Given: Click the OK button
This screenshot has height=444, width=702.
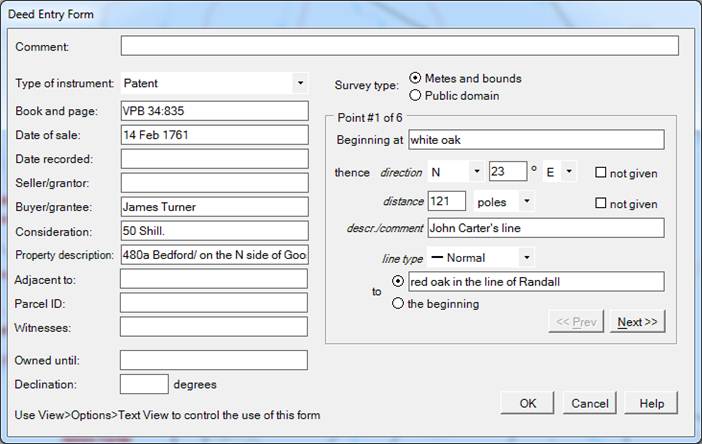Looking at the screenshot, I should pos(527,403).
